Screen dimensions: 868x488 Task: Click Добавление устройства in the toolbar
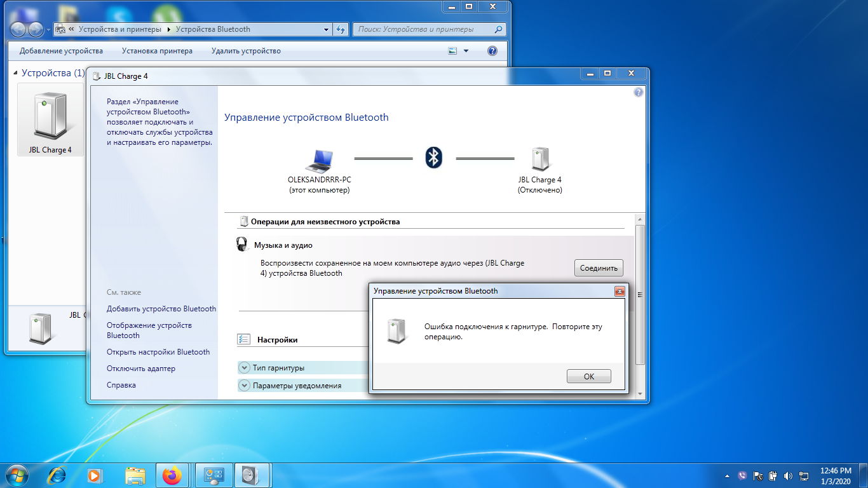coord(61,51)
